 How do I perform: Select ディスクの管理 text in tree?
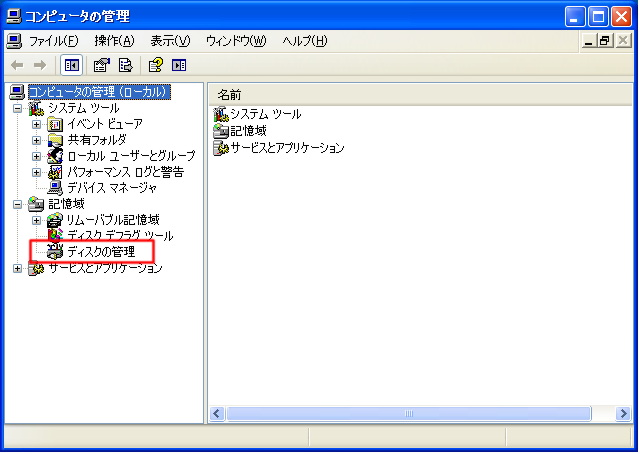pyautogui.click(x=101, y=252)
